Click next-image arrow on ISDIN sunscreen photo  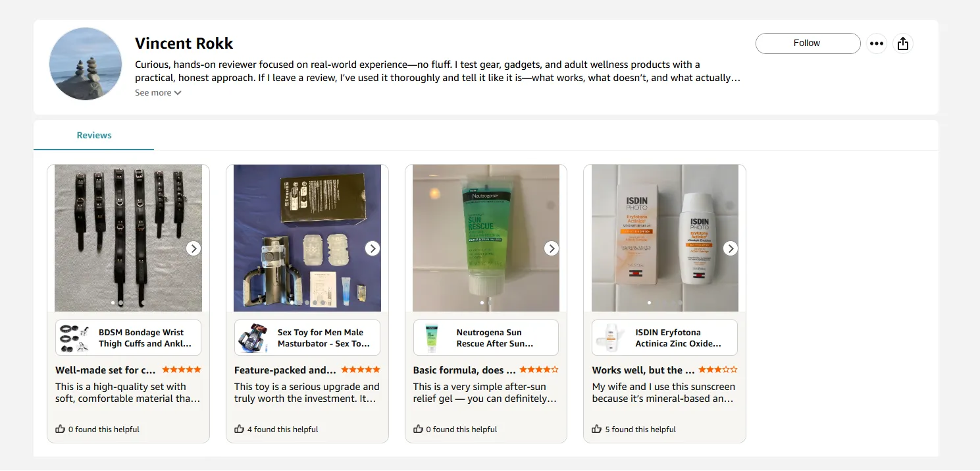coord(730,248)
